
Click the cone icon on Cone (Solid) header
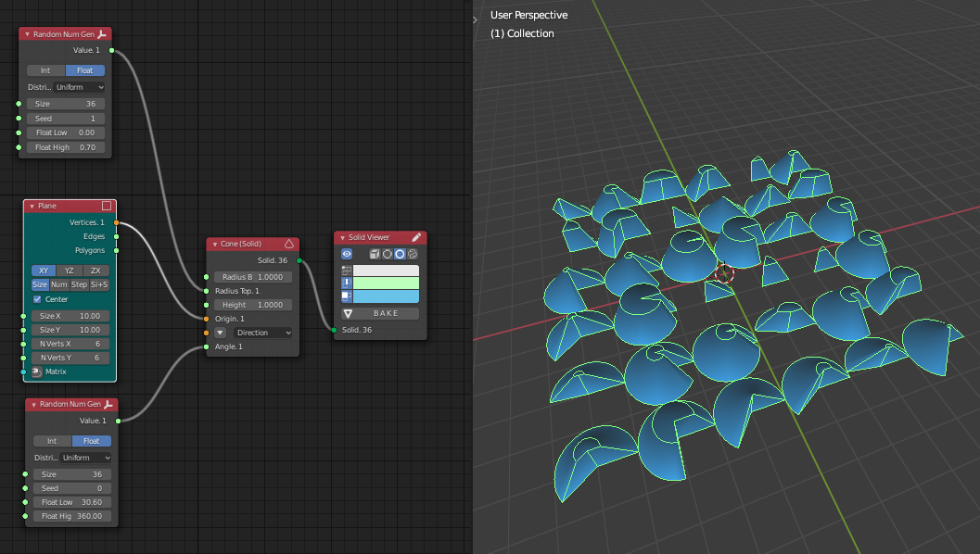pos(288,244)
